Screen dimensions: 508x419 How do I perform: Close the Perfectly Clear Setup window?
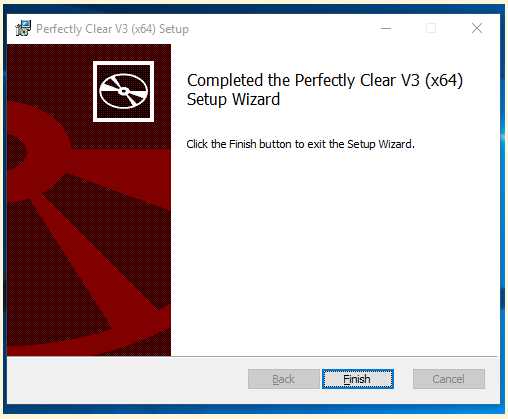[x=477, y=28]
